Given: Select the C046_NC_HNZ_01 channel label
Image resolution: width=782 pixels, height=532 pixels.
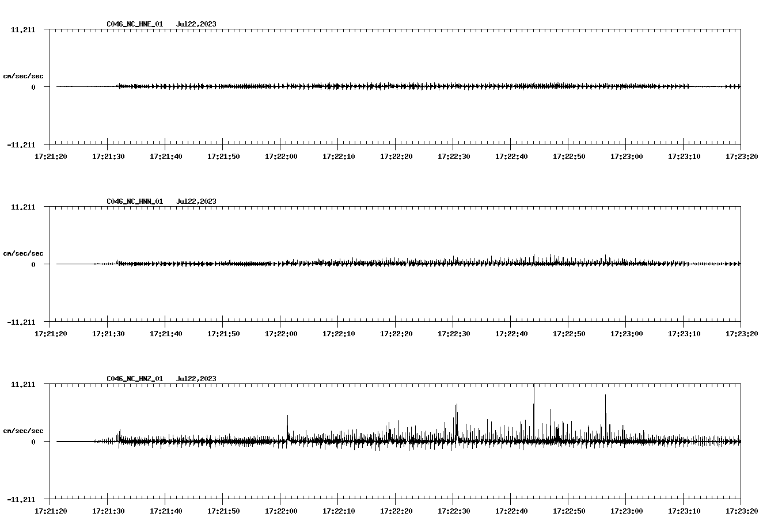Looking at the screenshot, I should click(134, 379).
